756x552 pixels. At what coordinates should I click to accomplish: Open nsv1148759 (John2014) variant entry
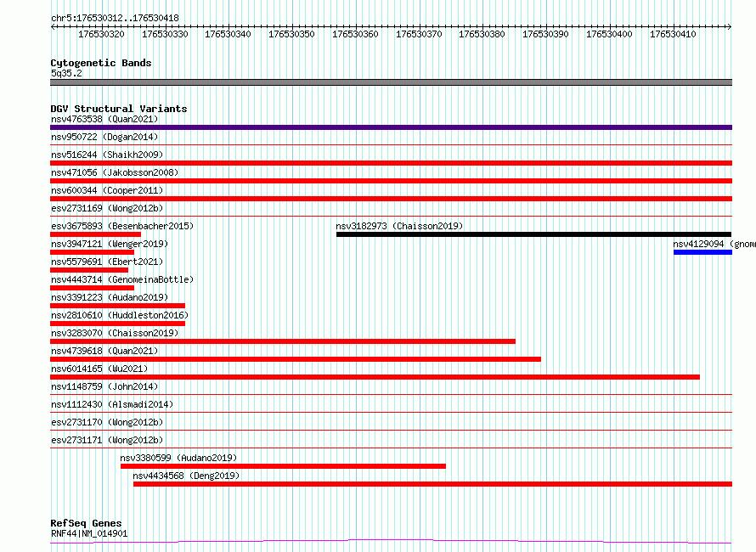pyautogui.click(x=104, y=386)
